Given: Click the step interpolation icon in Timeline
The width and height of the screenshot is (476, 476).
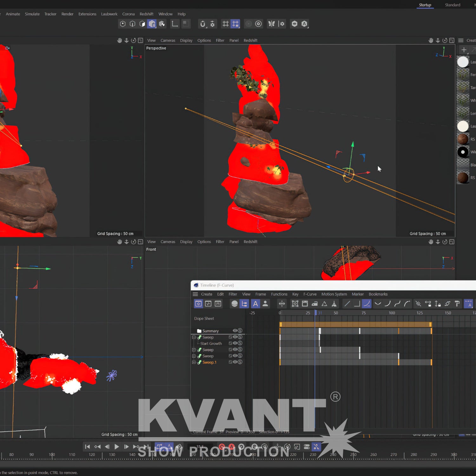Looking at the screenshot, I should pos(357,304).
